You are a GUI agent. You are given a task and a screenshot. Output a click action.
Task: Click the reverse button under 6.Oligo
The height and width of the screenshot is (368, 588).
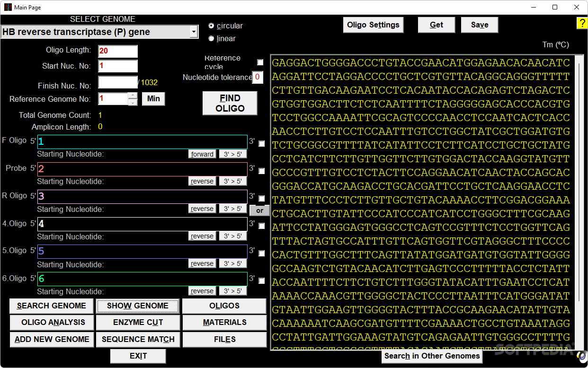[x=202, y=291]
